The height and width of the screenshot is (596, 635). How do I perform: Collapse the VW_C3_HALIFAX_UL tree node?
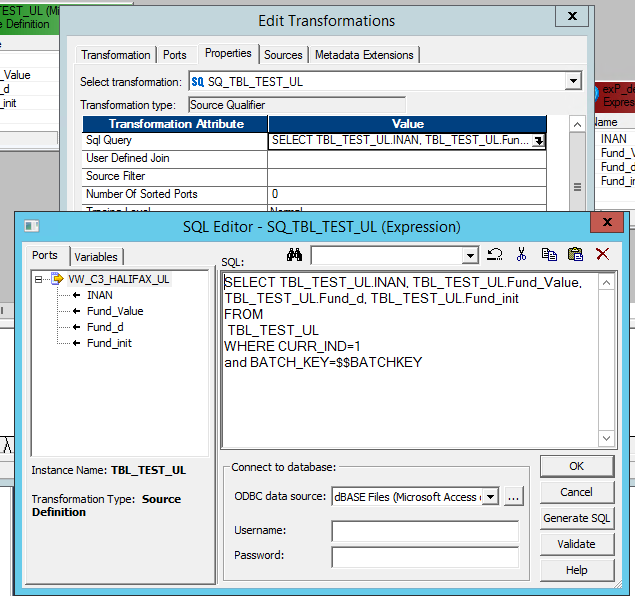point(38,279)
